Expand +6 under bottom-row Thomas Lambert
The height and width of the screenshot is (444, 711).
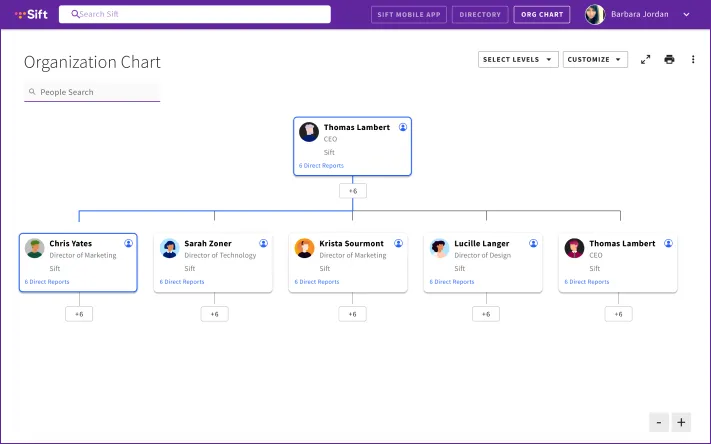pos(618,314)
